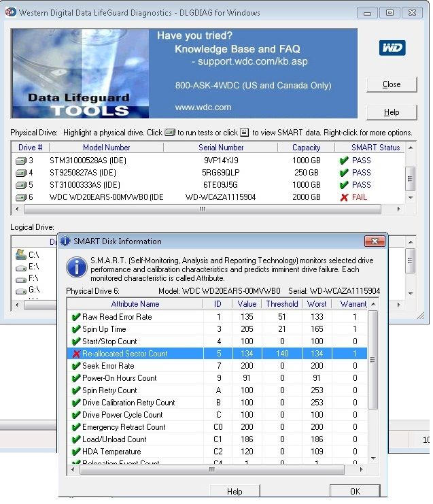Select the F:\ logical drive icon
This screenshot has width=433, height=504.
tap(21, 279)
